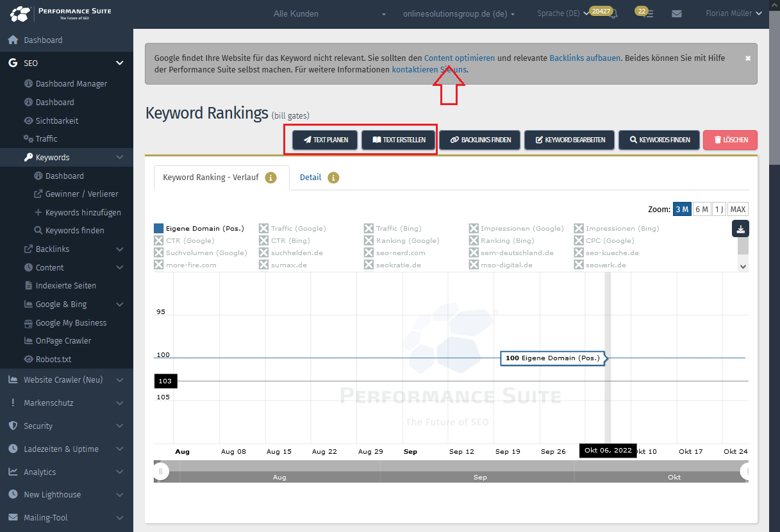Follow the Backlinks aufbauen link

[585, 58]
